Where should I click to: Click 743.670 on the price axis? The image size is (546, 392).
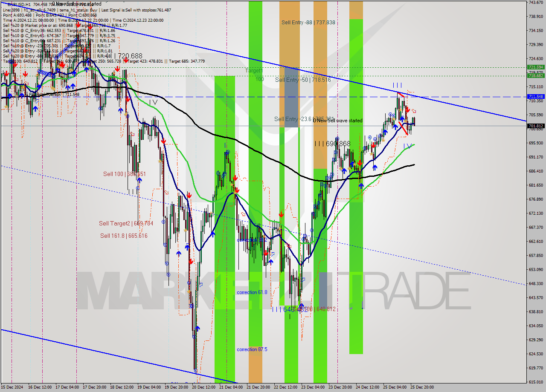(x=536, y=3)
